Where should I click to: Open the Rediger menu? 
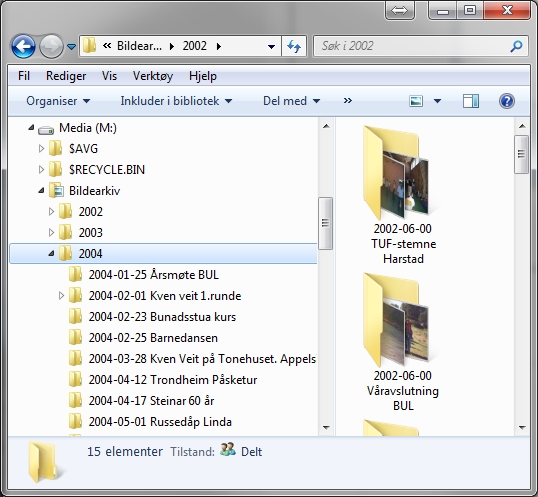click(66, 76)
